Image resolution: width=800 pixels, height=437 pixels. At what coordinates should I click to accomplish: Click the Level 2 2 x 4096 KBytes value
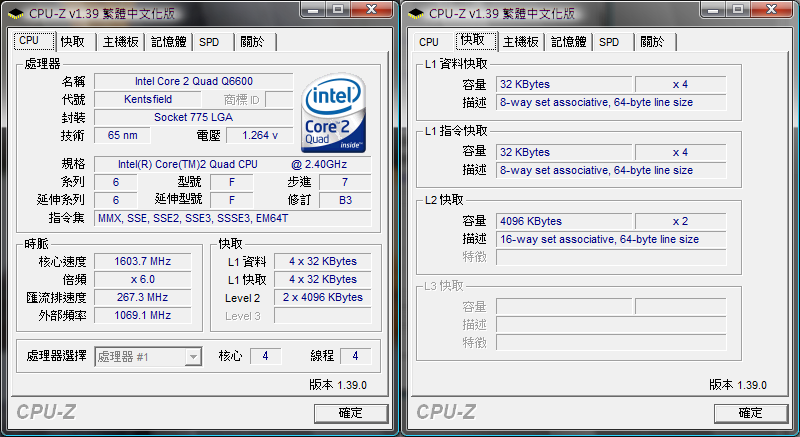click(x=322, y=297)
